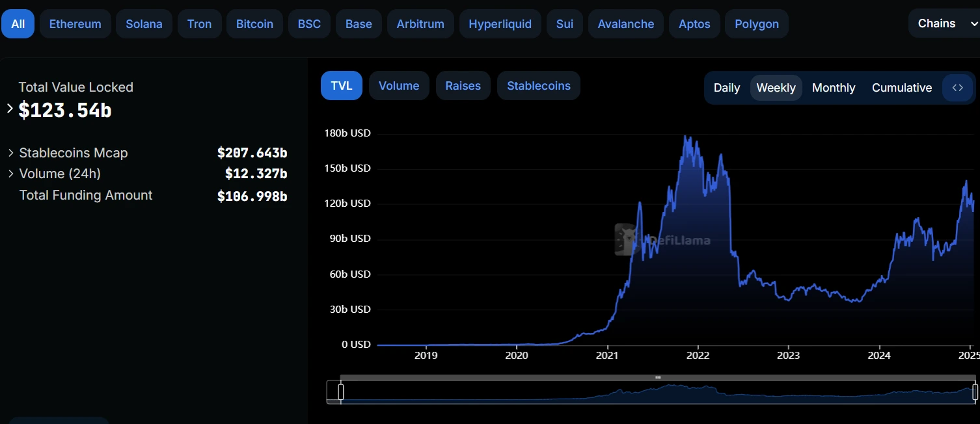Click the Total Funding Amount label
The height and width of the screenshot is (424, 980).
[86, 195]
